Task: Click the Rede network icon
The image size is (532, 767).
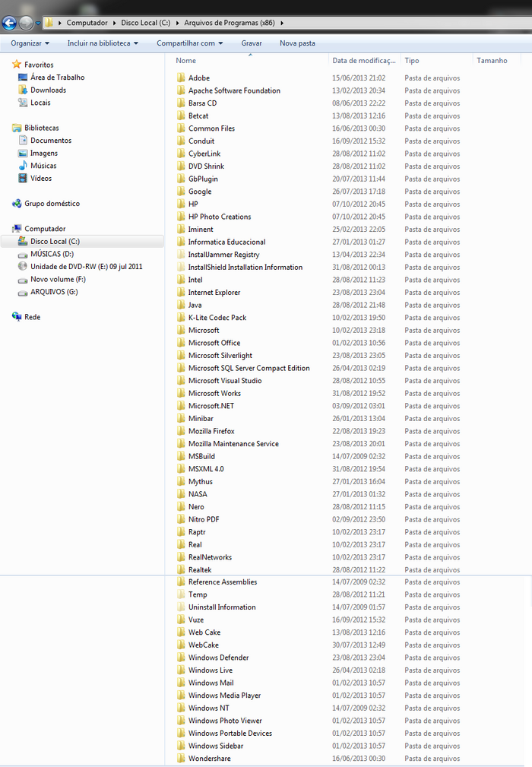Action: pyautogui.click(x=17, y=316)
